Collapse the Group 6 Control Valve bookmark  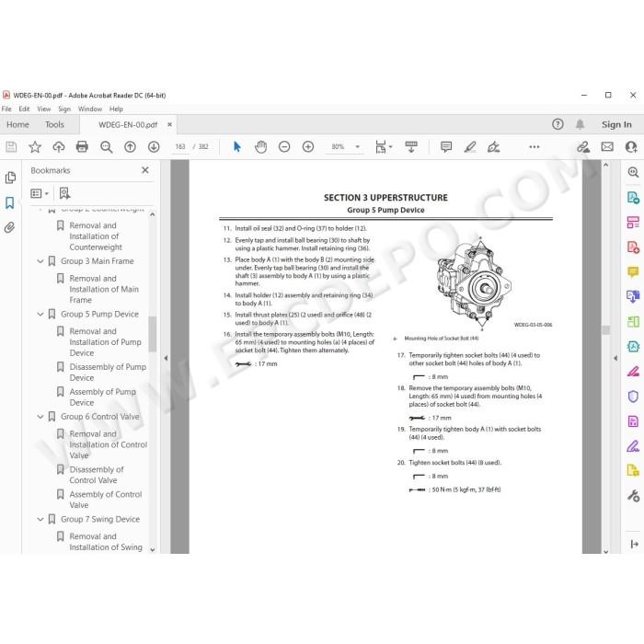[x=40, y=417]
